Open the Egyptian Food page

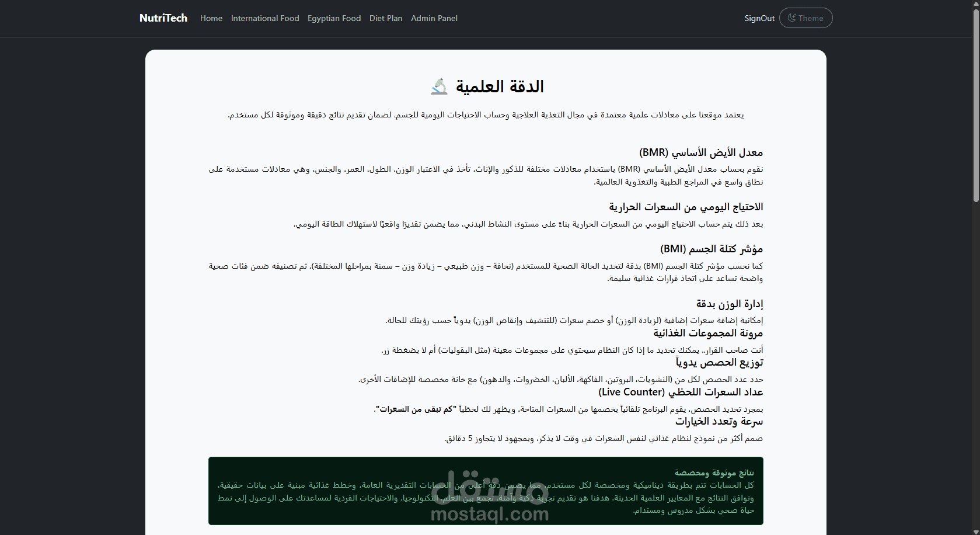[x=334, y=18]
